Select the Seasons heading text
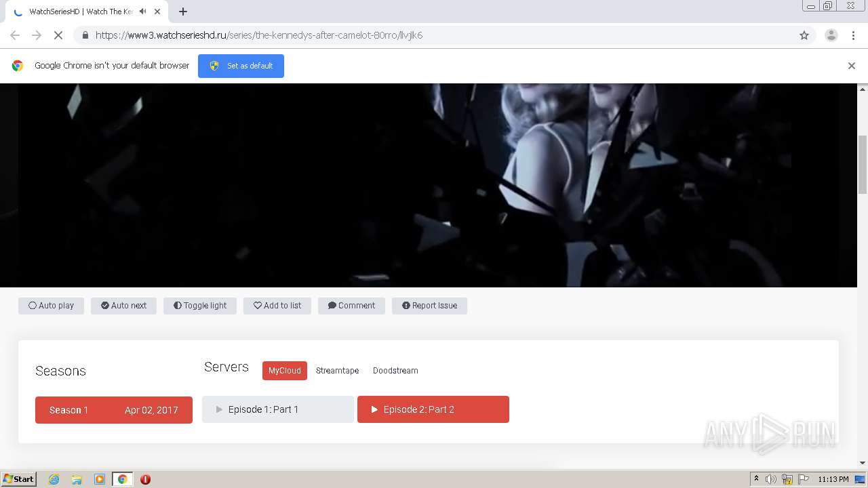The image size is (868, 488). point(60,371)
